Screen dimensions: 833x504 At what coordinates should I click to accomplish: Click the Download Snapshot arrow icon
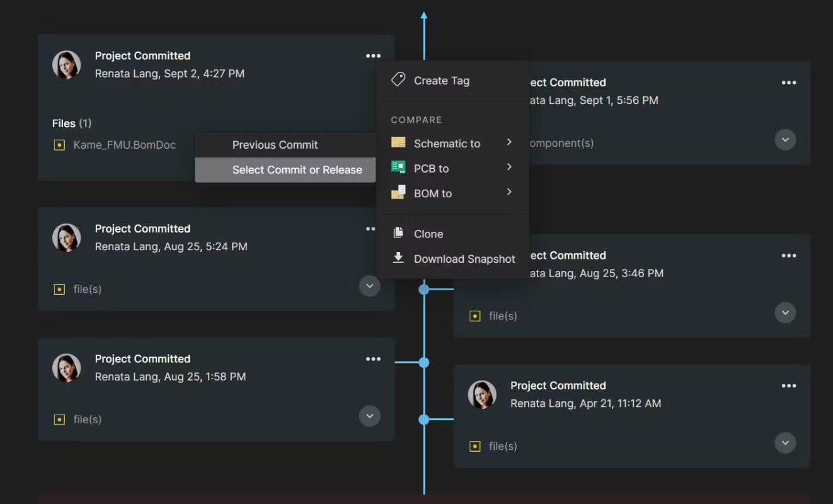398,258
